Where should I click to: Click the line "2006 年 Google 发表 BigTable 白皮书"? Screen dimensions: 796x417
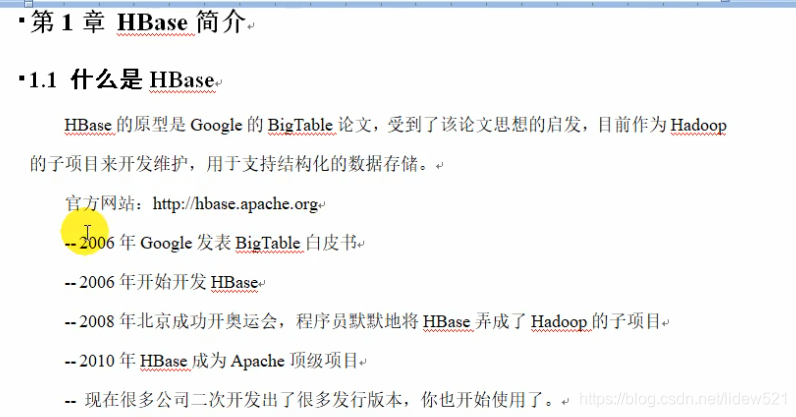218,243
